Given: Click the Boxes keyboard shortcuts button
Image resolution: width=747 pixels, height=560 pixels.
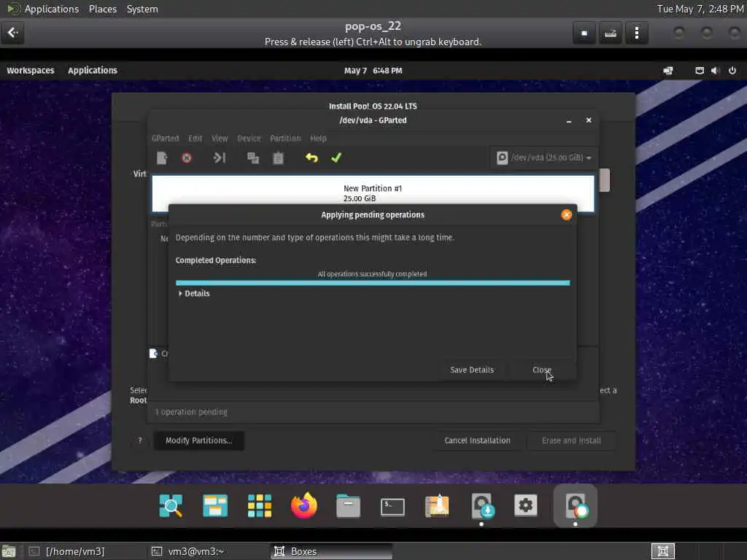Looking at the screenshot, I should [x=611, y=33].
